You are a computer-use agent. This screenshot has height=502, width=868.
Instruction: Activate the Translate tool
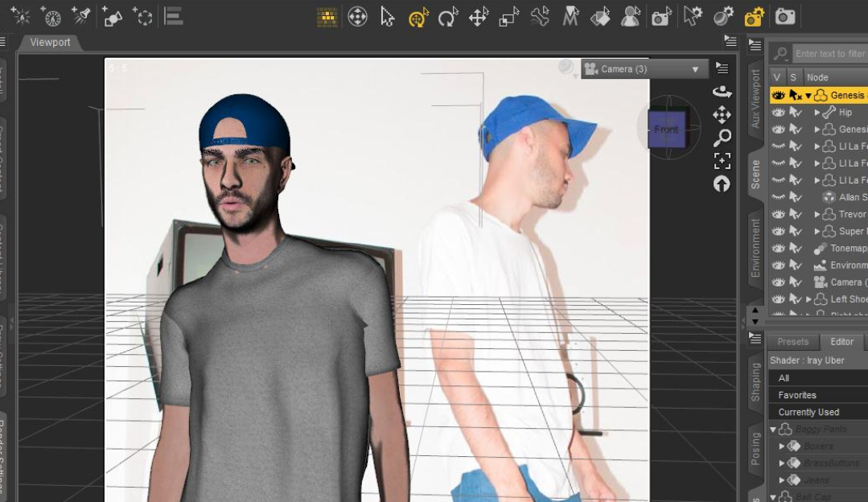(x=479, y=17)
